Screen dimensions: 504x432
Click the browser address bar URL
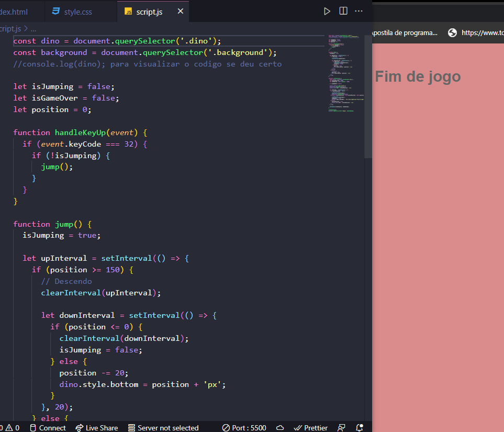[481, 32]
